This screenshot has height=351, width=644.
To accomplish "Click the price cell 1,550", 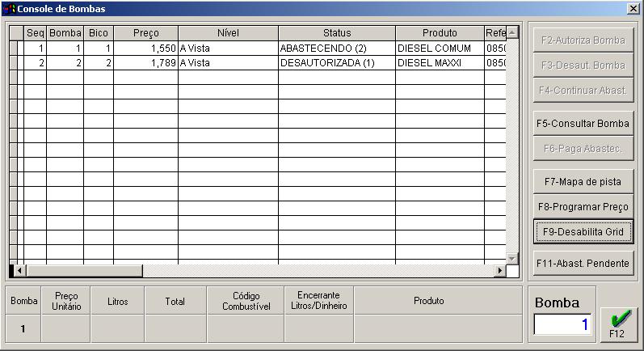I will 145,48.
